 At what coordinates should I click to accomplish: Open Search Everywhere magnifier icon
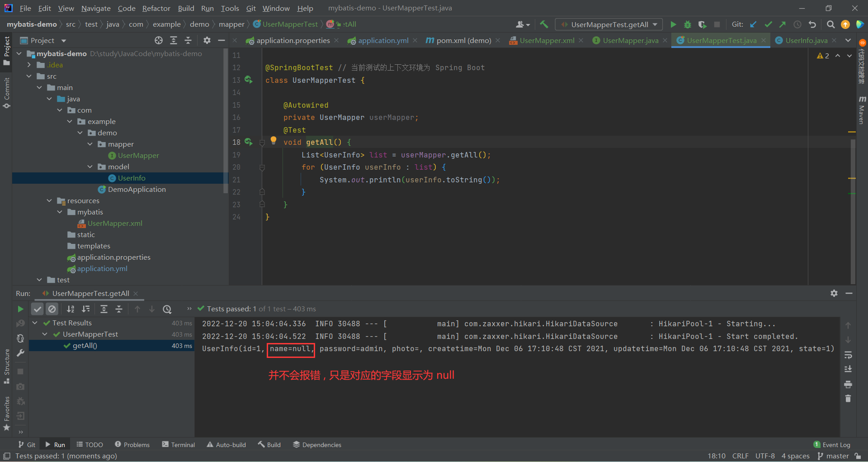pyautogui.click(x=830, y=24)
